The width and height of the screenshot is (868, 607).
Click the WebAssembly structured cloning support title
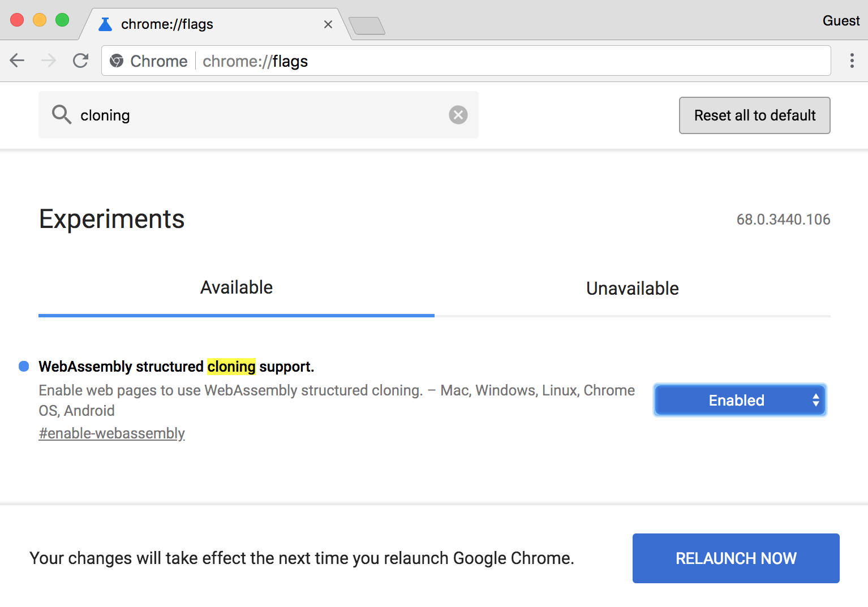[x=177, y=367]
